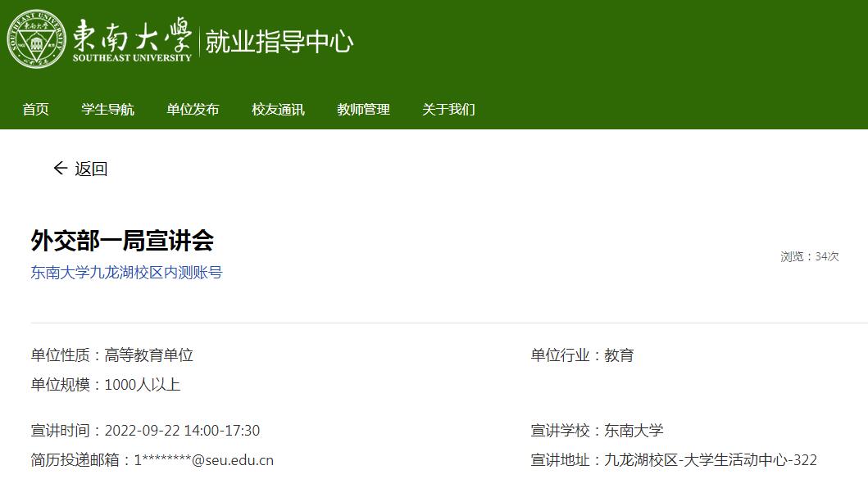This screenshot has height=479, width=868.
Task: Click the 单位行业：教育 text
Action: point(582,355)
